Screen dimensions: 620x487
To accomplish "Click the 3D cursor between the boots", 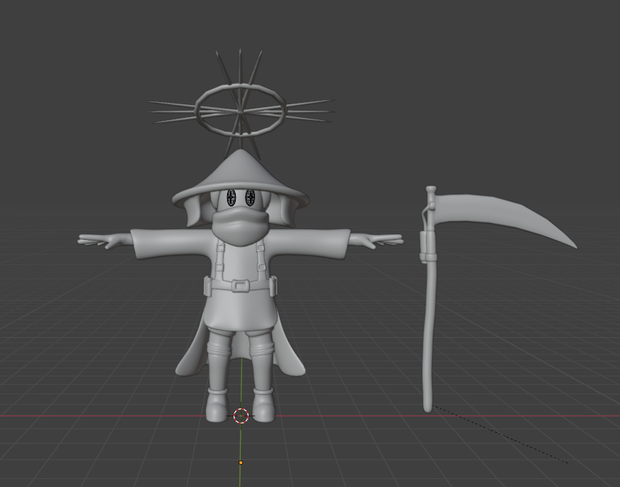I will 241,416.
